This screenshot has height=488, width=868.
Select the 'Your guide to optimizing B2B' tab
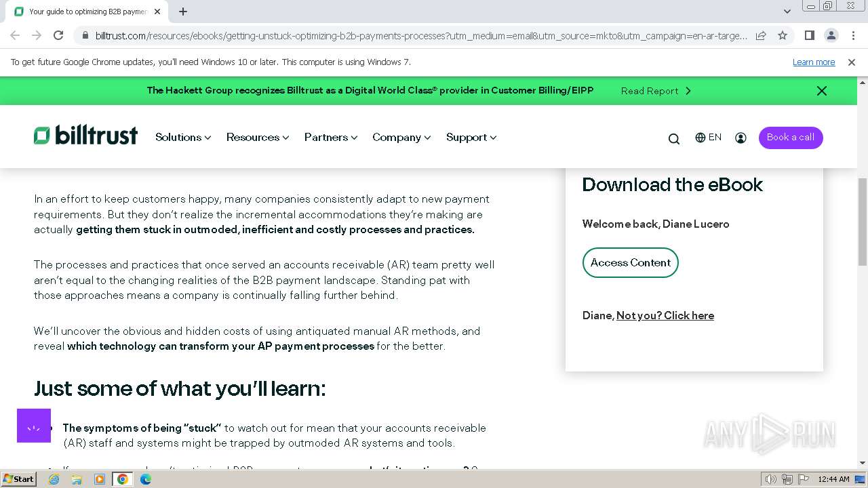pos(88,12)
